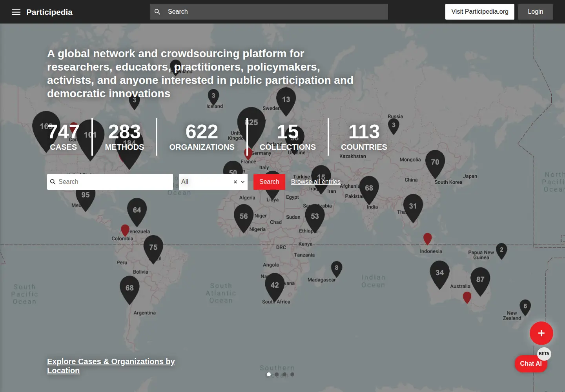Open the hamburger navigation menu
The height and width of the screenshot is (392, 565).
[x=16, y=12]
